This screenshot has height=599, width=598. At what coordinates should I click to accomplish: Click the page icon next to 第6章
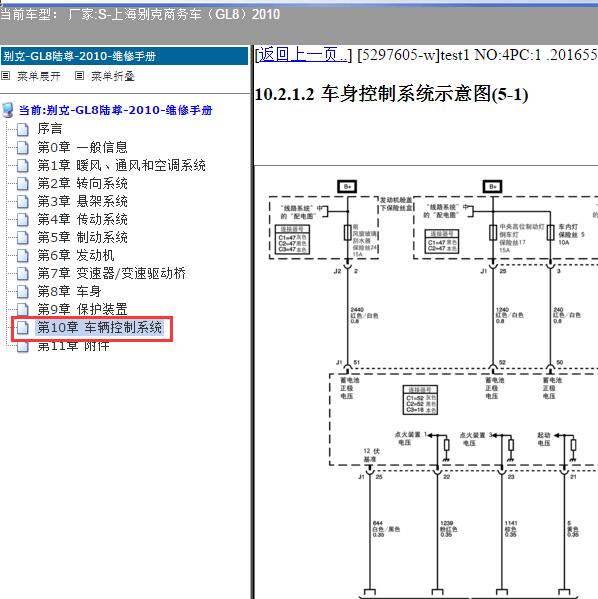[23, 256]
